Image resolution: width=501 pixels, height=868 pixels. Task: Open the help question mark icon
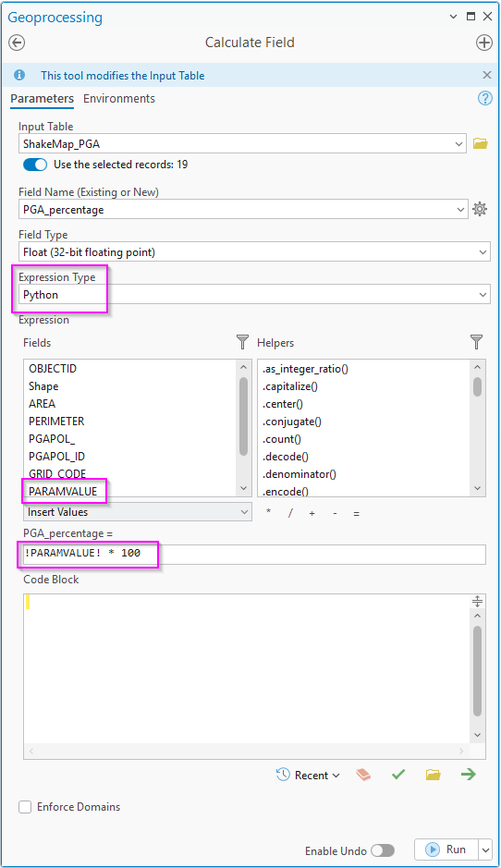point(485,99)
